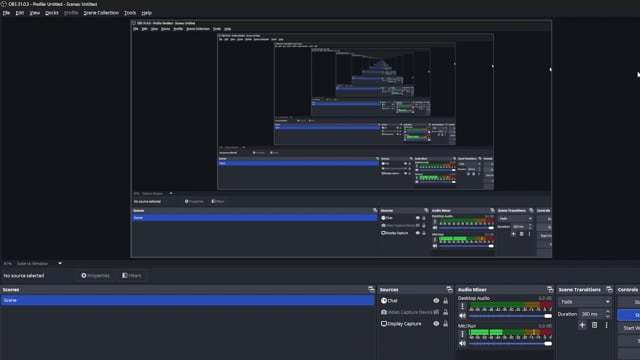Click the Mic/Aux level meter
The image size is (640, 360).
pos(510,333)
